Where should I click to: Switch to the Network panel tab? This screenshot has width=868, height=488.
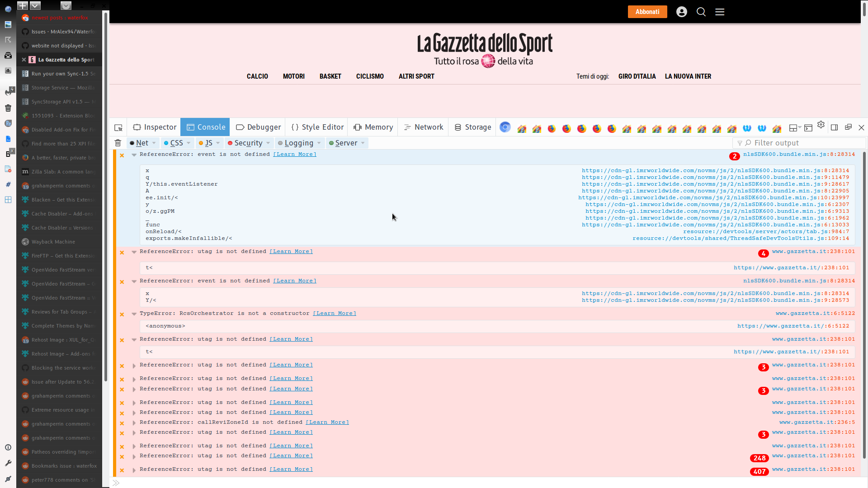click(x=423, y=127)
